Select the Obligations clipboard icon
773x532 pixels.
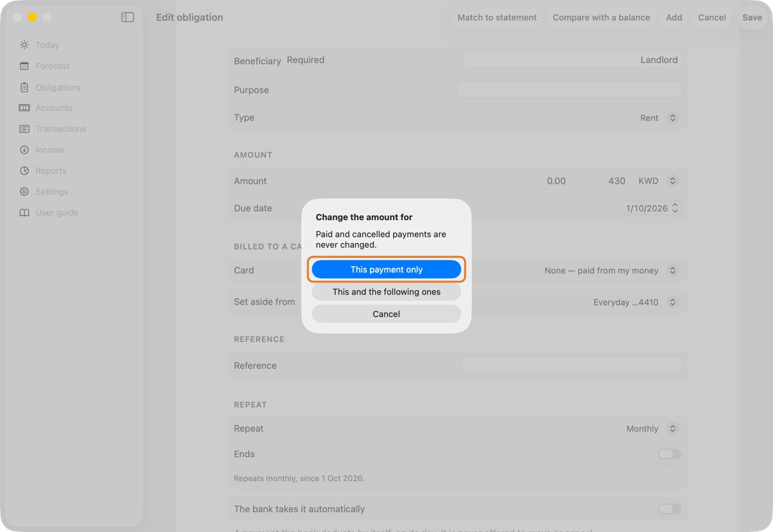coord(24,87)
